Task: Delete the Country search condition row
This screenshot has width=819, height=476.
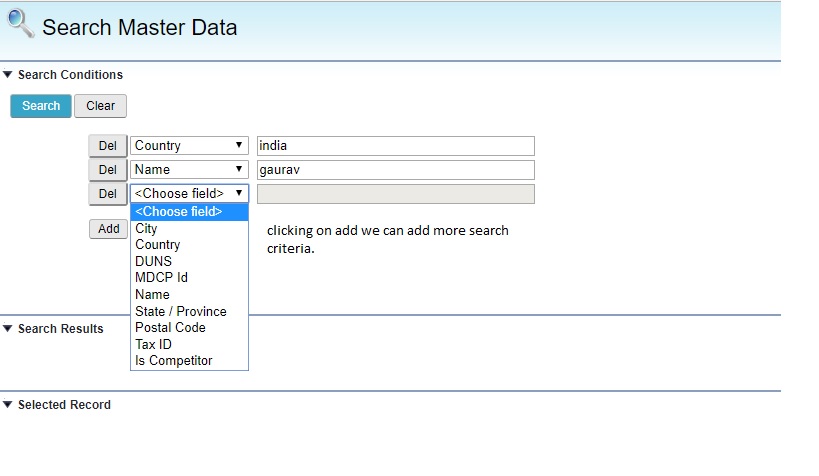Action: point(107,146)
